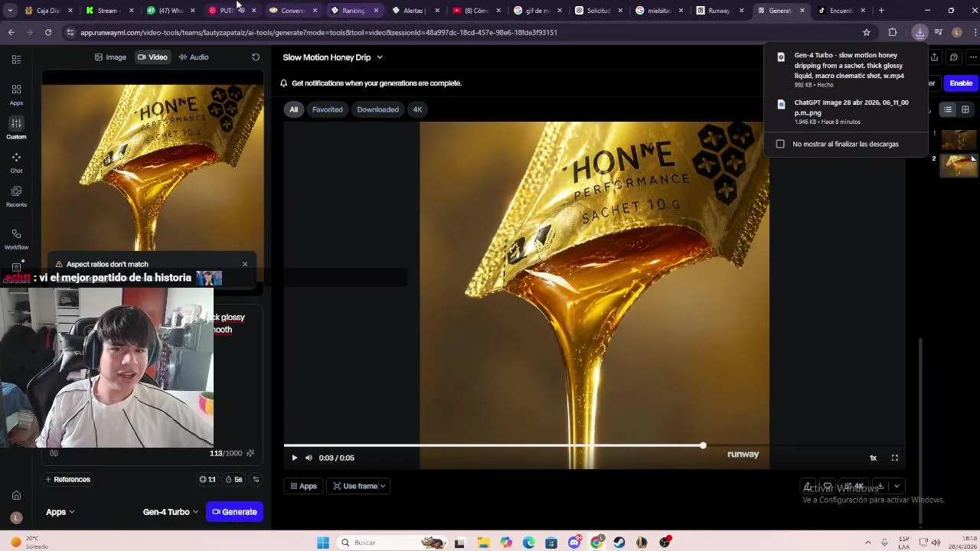980x551 pixels.
Task: Open Apps button below the video
Action: tap(303, 486)
